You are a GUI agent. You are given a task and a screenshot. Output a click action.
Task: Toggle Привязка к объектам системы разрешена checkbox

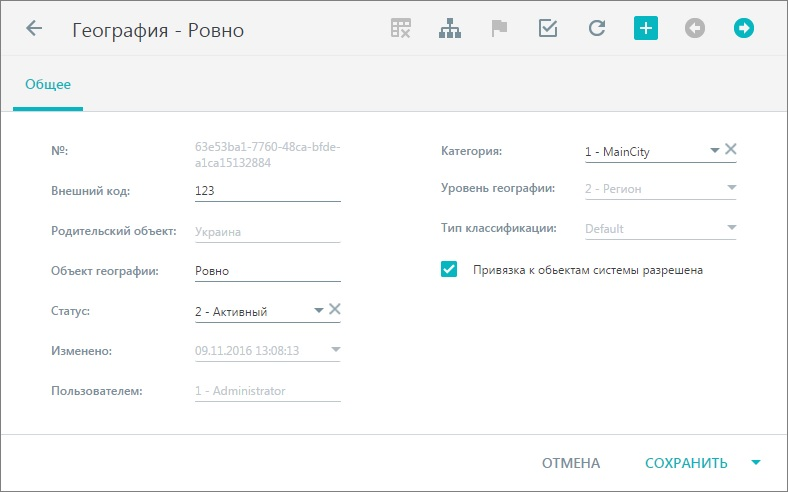click(449, 269)
